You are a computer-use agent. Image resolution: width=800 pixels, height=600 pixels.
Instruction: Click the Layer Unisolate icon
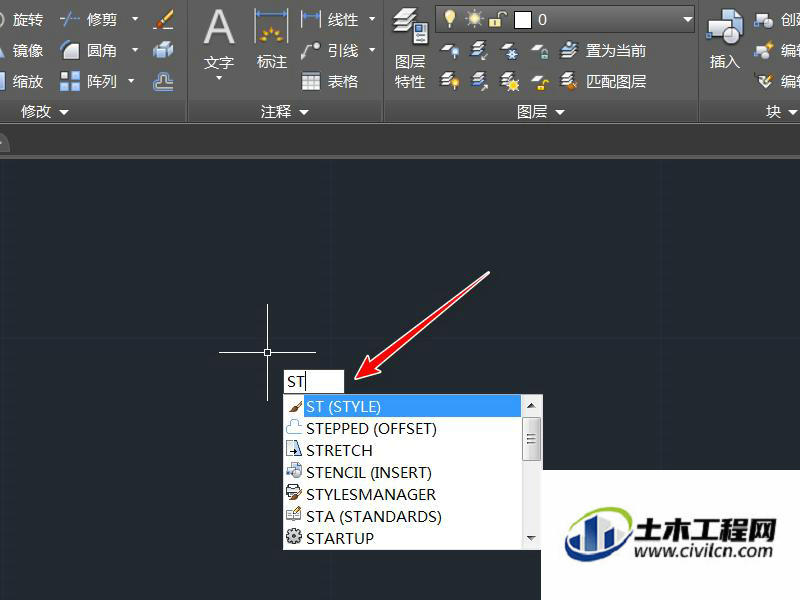pos(479,81)
